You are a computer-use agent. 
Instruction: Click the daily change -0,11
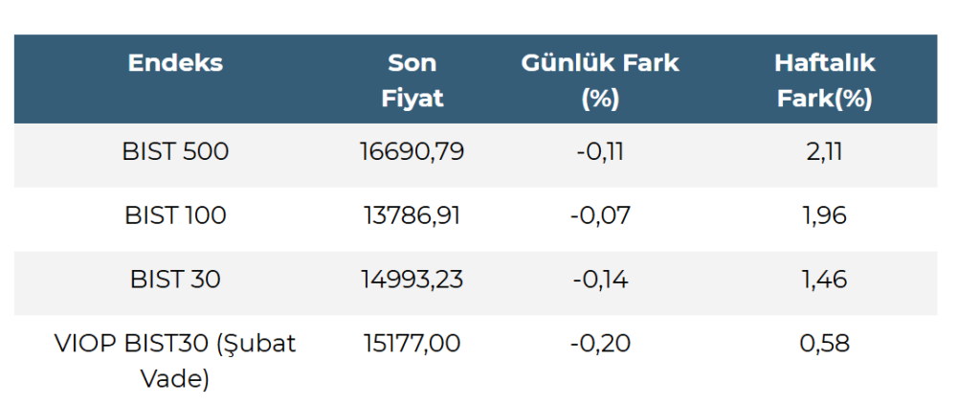[600, 151]
